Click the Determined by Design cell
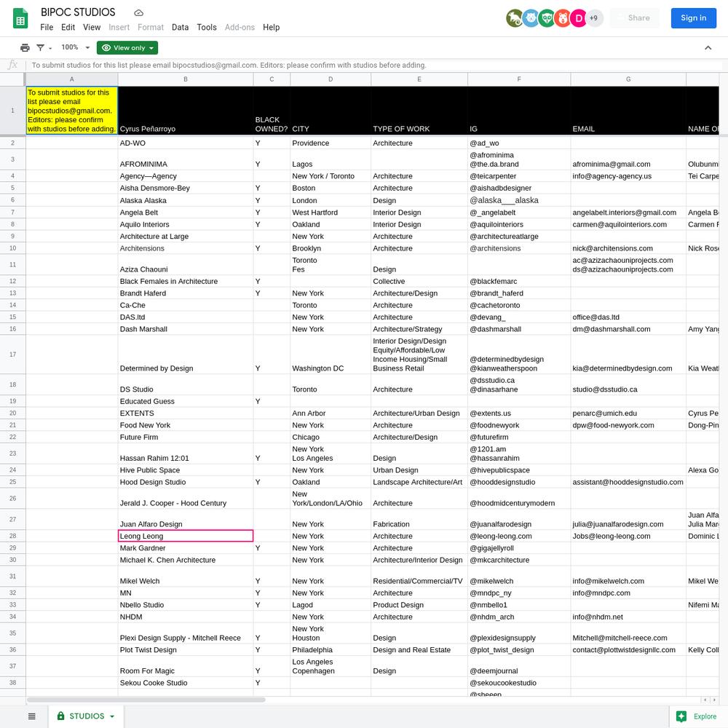 [x=186, y=355]
